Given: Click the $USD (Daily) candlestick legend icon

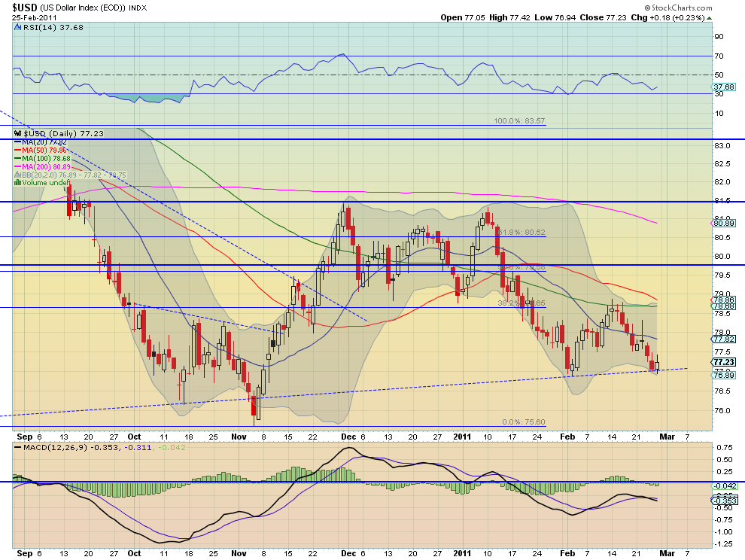Looking at the screenshot, I should click(x=18, y=133).
